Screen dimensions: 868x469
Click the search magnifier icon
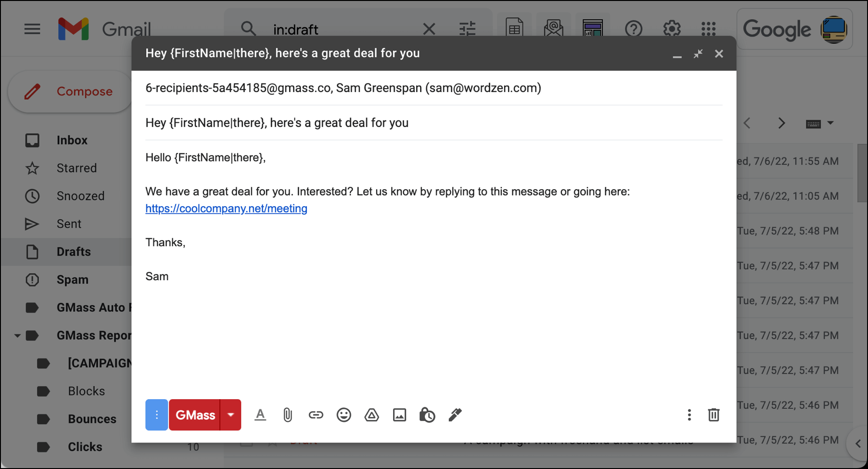click(248, 29)
